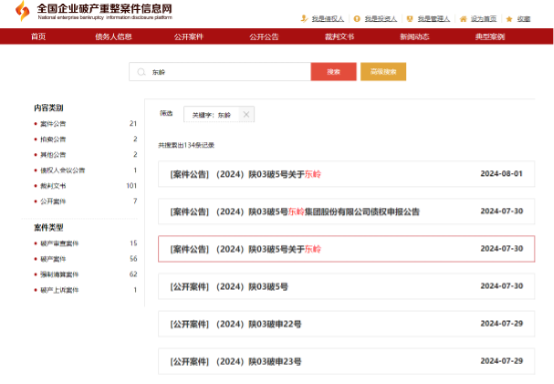Filter by 拍卖公告 content category
Image resolution: width=554 pixels, height=384 pixels.
coord(53,139)
